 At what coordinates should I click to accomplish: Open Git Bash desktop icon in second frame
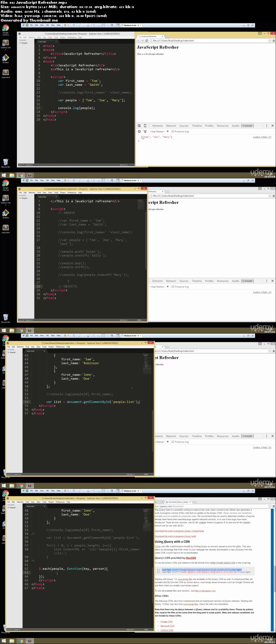pyautogui.click(x=6, y=214)
